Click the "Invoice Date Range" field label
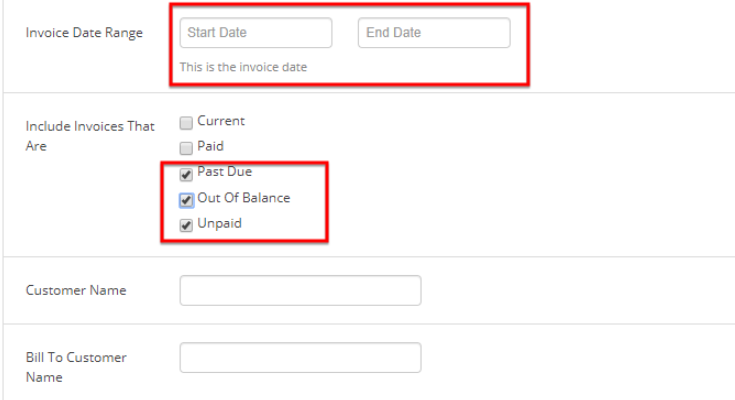The height and width of the screenshot is (400, 735). point(84,33)
